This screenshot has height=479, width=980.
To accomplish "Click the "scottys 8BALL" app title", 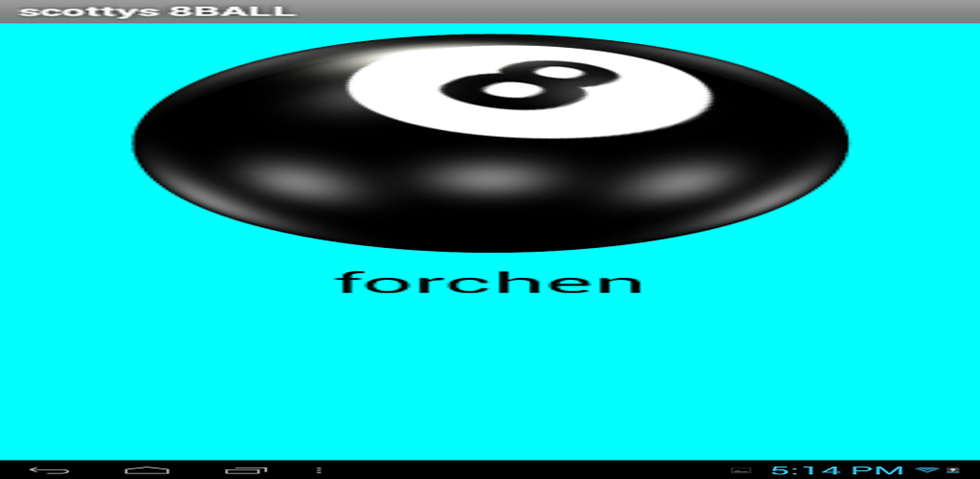I will click(x=158, y=11).
